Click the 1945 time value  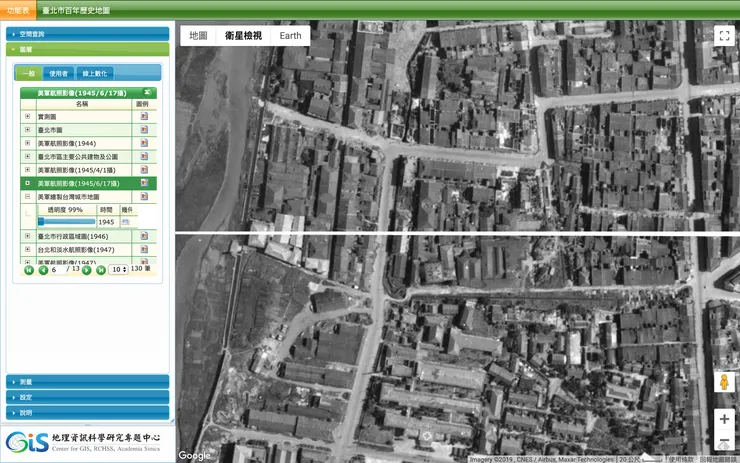[106, 222]
